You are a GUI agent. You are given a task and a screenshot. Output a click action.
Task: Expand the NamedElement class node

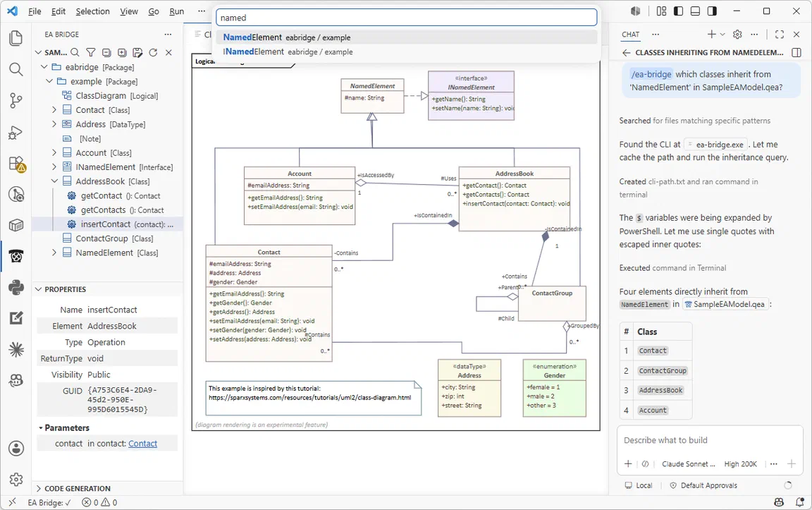coord(54,253)
